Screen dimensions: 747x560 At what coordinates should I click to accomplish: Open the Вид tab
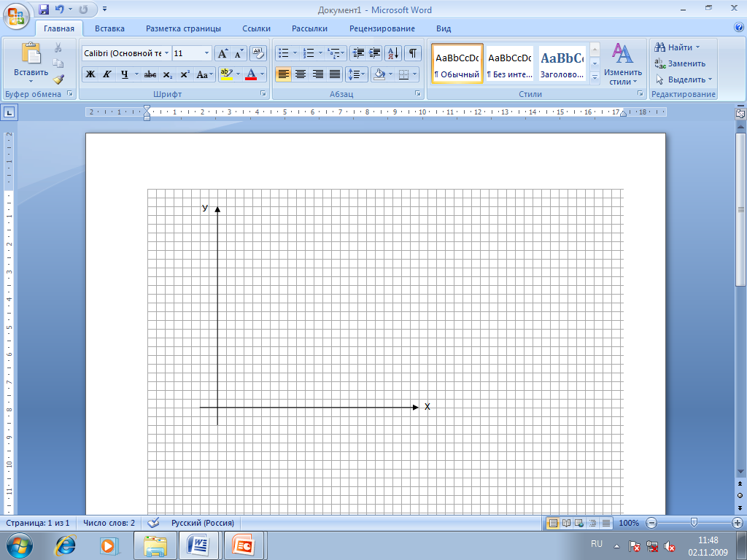pos(444,28)
